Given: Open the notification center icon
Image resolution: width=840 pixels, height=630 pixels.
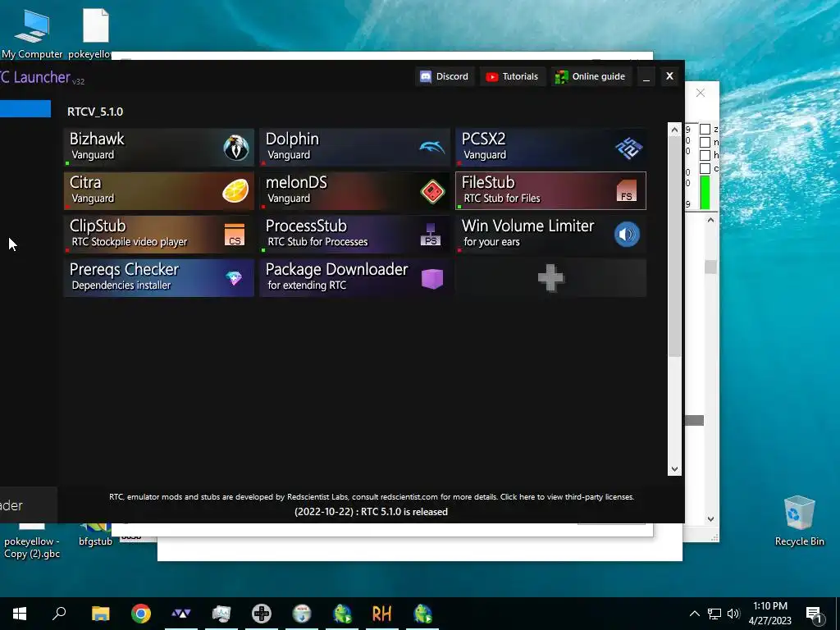Looking at the screenshot, I should (814, 614).
